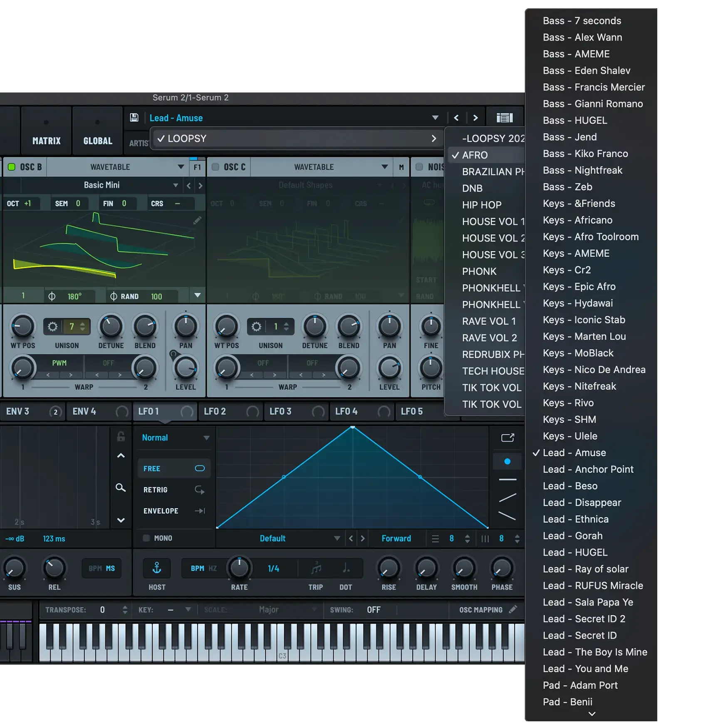Click the OSC mapping pencil icon
The image size is (728, 728).
(513, 609)
